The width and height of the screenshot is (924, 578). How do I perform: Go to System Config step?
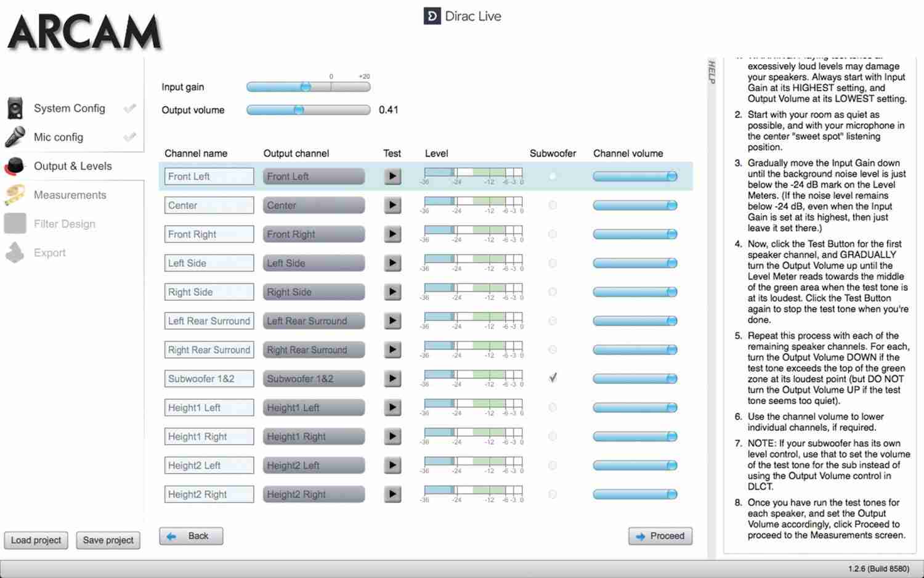(x=70, y=108)
